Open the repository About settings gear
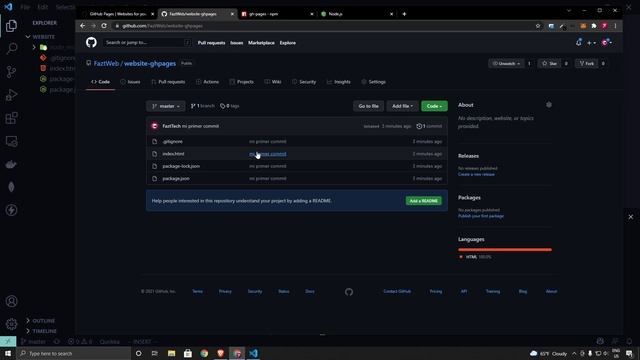This screenshot has width=640, height=360. click(x=549, y=105)
